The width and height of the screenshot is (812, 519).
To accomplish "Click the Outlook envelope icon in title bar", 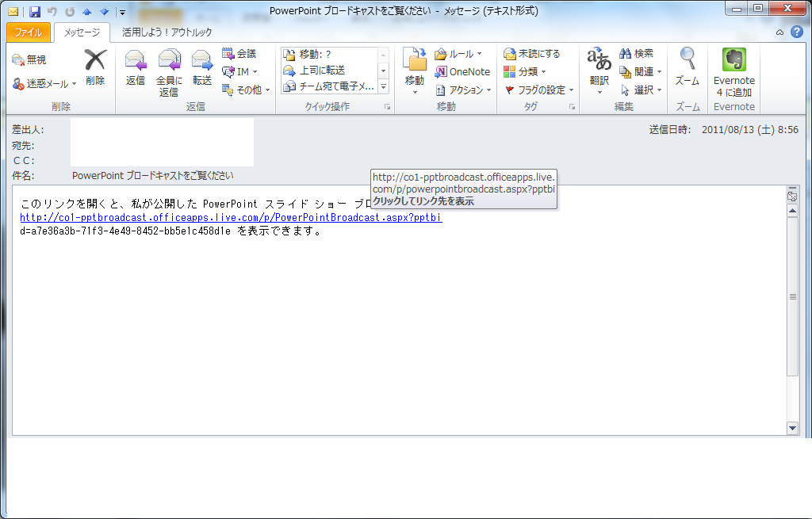I will [13, 11].
